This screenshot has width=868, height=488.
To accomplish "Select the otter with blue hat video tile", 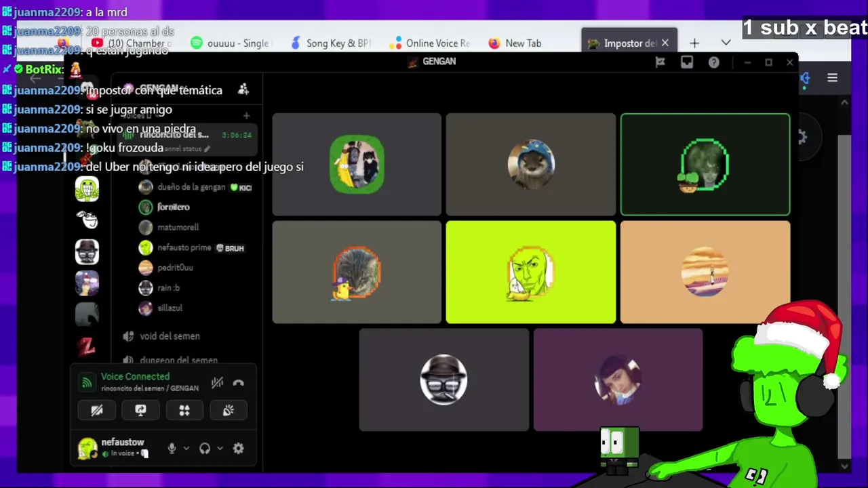I will click(x=531, y=165).
